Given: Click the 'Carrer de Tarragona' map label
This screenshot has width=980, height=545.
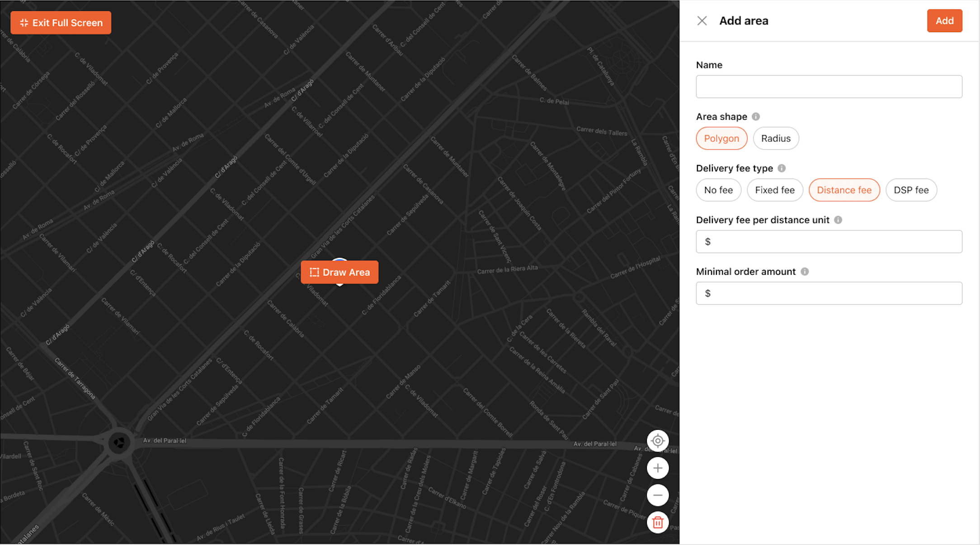Looking at the screenshot, I should pyautogui.click(x=75, y=379).
